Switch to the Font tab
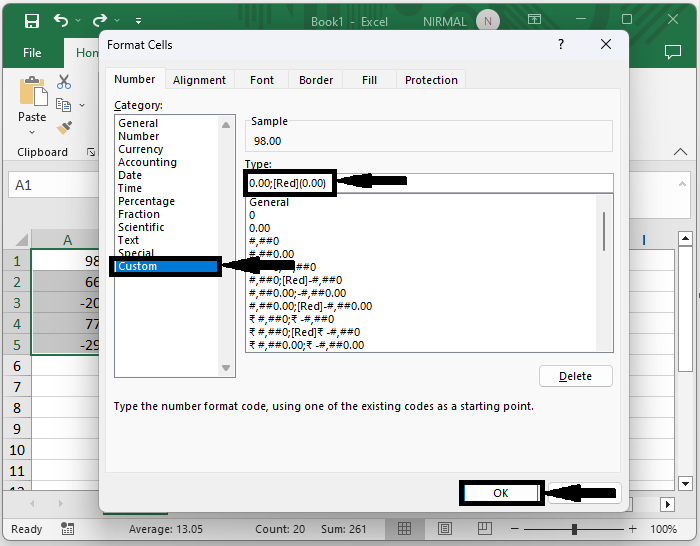The height and width of the screenshot is (546, 700). 262,80
